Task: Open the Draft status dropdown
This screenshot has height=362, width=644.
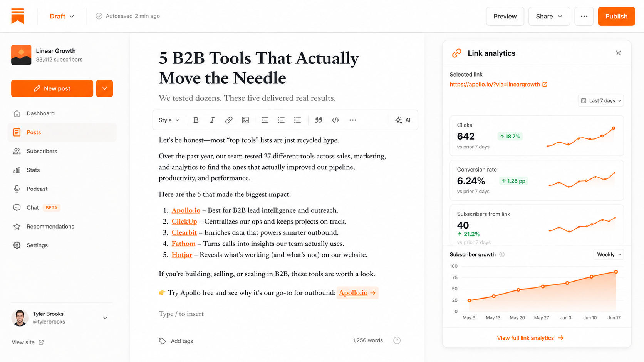Action: click(x=62, y=16)
